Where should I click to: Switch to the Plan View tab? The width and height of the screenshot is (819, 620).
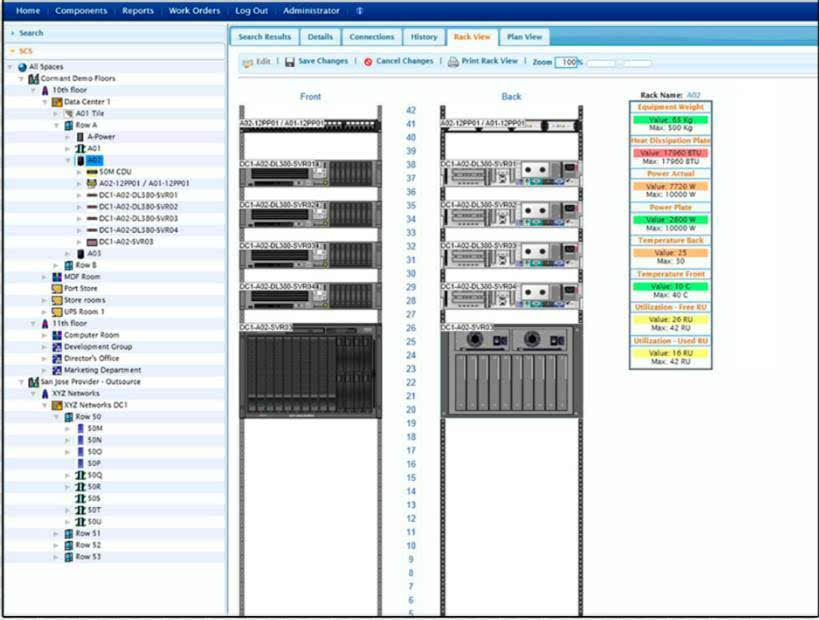pyautogui.click(x=524, y=37)
